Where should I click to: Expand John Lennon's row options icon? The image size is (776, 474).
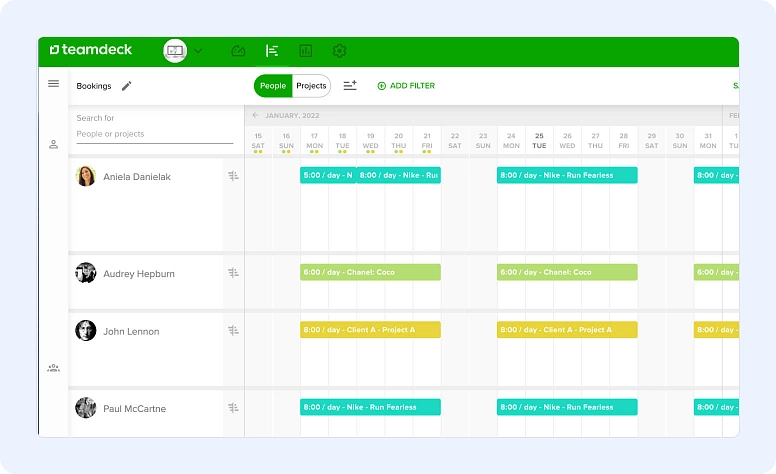tap(233, 331)
